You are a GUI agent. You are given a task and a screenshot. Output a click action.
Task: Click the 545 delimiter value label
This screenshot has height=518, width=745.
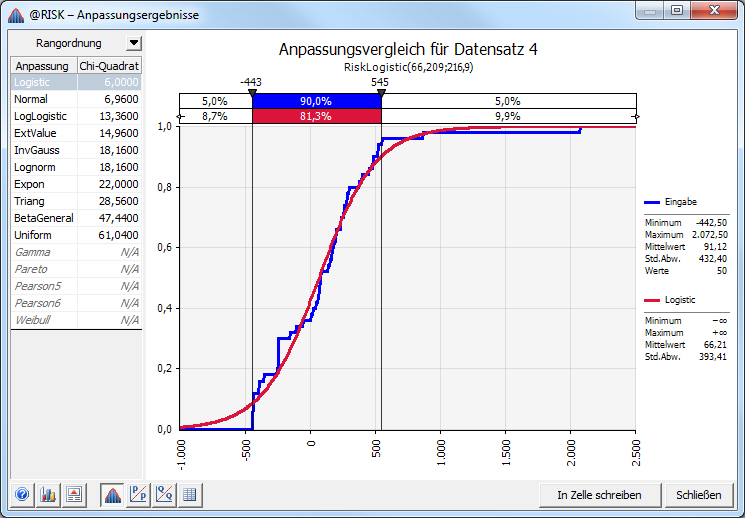[x=380, y=82]
